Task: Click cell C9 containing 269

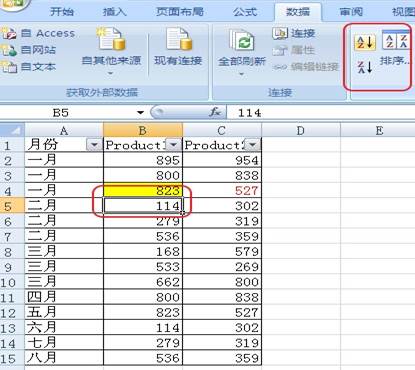Action: [222, 267]
